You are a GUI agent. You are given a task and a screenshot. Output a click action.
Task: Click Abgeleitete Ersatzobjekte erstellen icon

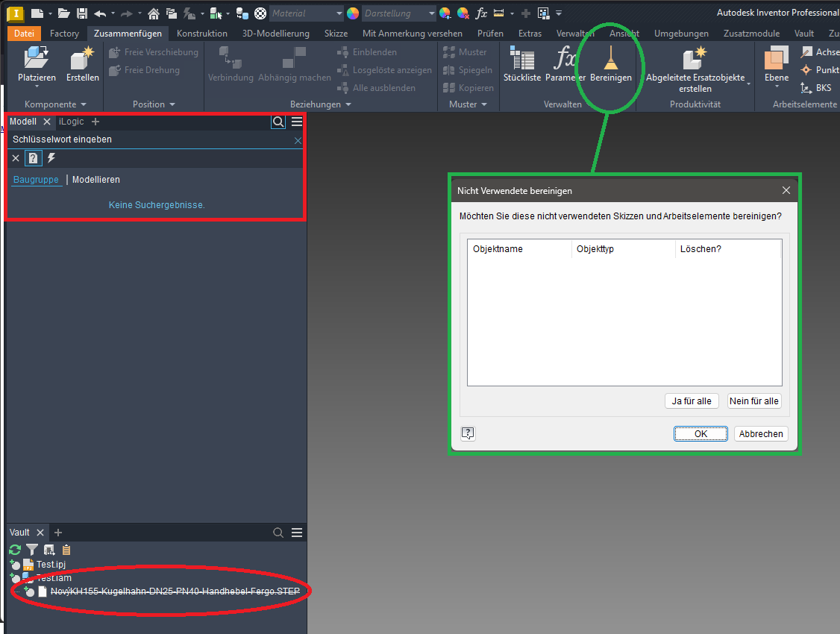coord(695,58)
